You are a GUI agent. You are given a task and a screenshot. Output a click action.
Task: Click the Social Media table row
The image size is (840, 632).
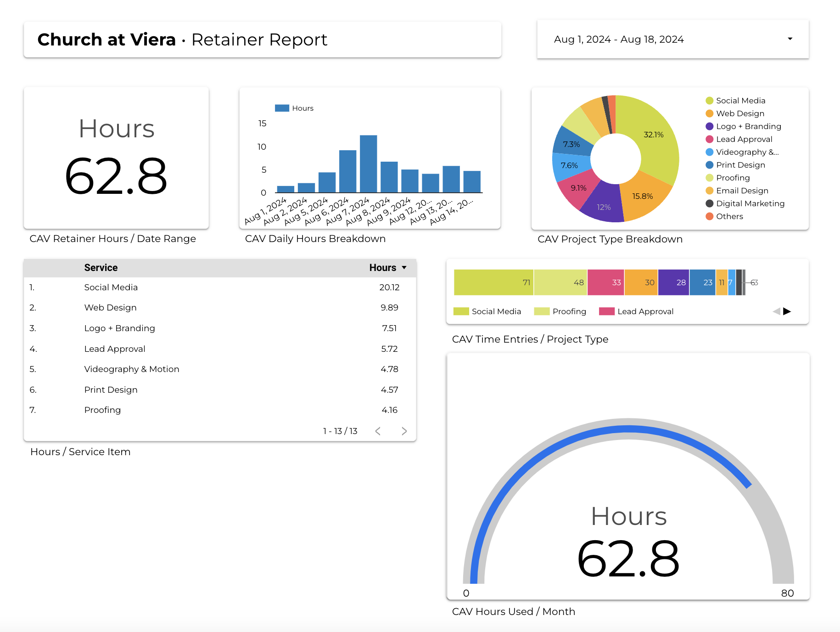coord(220,288)
